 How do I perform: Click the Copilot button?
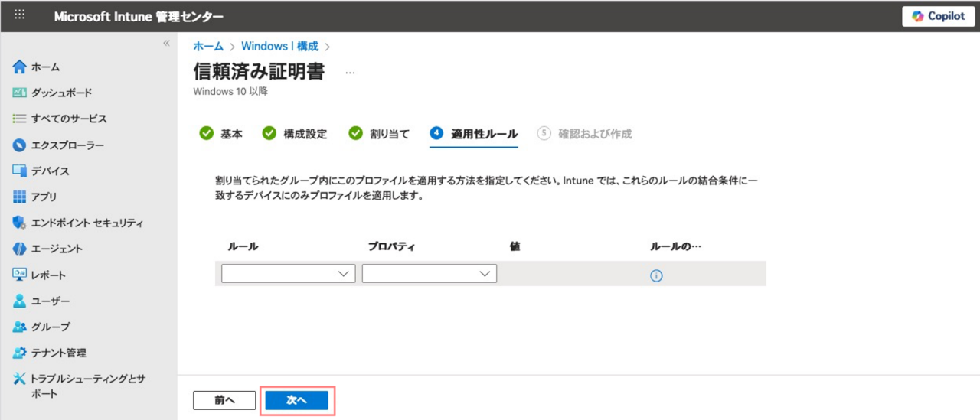(938, 16)
